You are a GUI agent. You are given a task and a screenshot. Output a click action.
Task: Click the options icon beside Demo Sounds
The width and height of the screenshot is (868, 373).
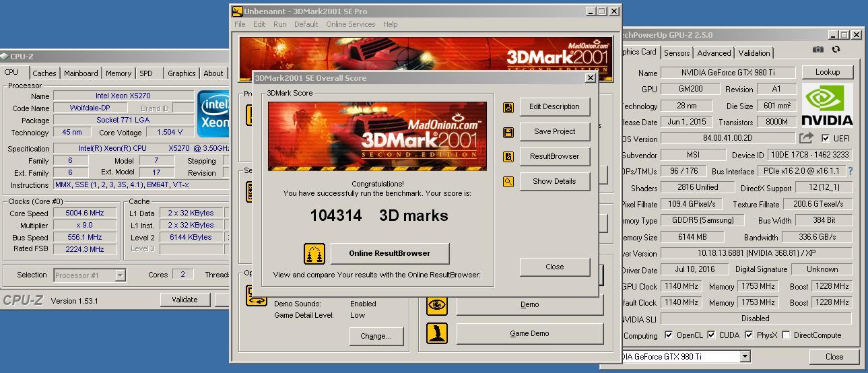(257, 296)
